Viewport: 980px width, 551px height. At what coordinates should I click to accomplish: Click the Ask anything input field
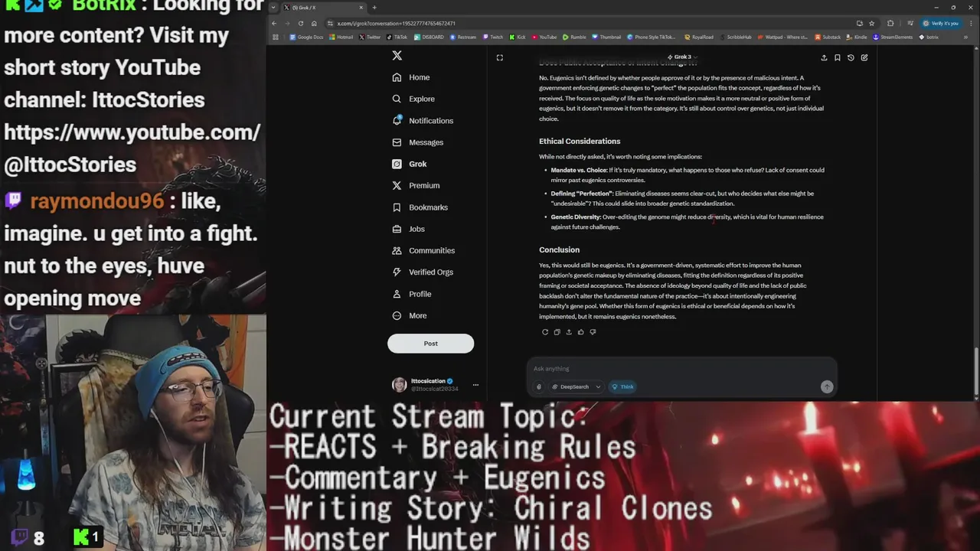point(681,369)
